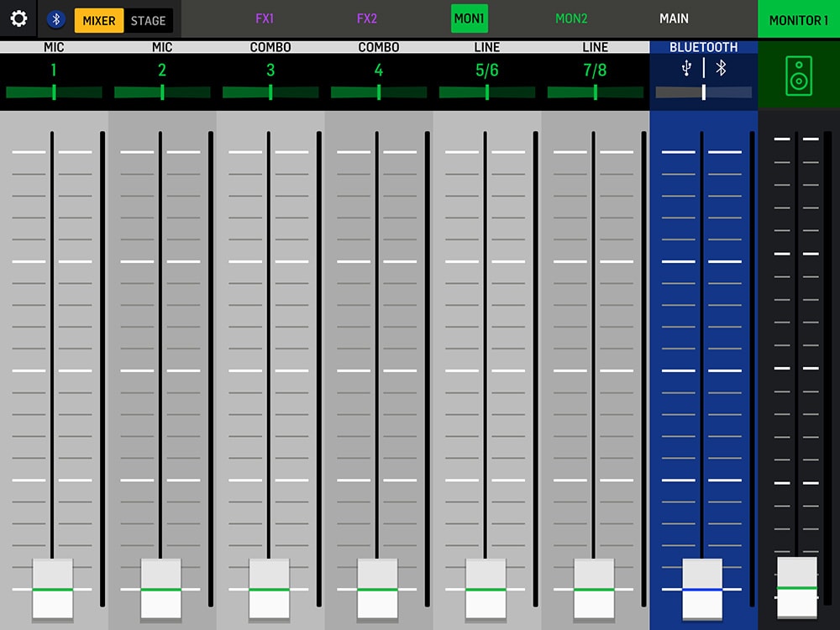
Task: Switch to STAGE view
Action: click(x=149, y=20)
